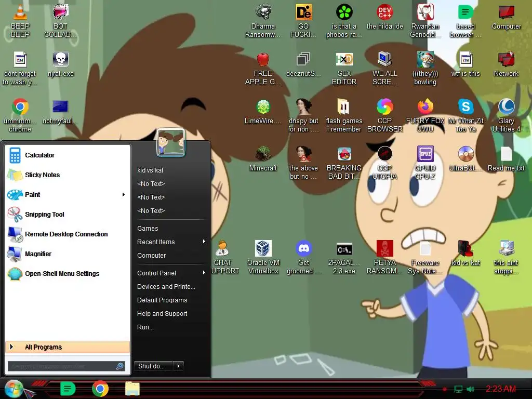Launch Snipping Tool from the start menu
Image resolution: width=532 pixels, height=399 pixels.
pos(68,215)
